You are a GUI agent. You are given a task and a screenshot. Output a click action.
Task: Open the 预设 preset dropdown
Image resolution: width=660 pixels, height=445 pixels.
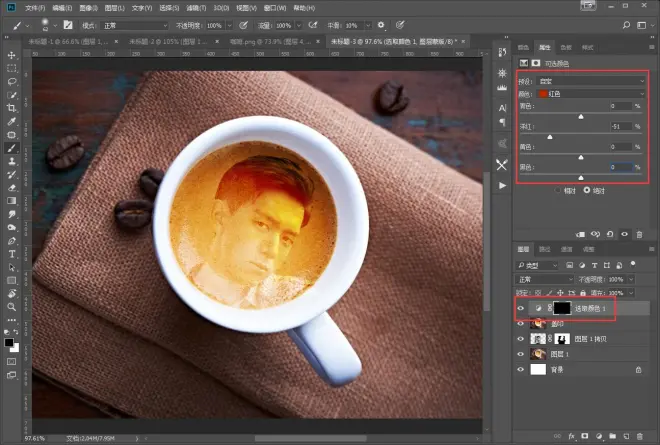click(x=591, y=81)
